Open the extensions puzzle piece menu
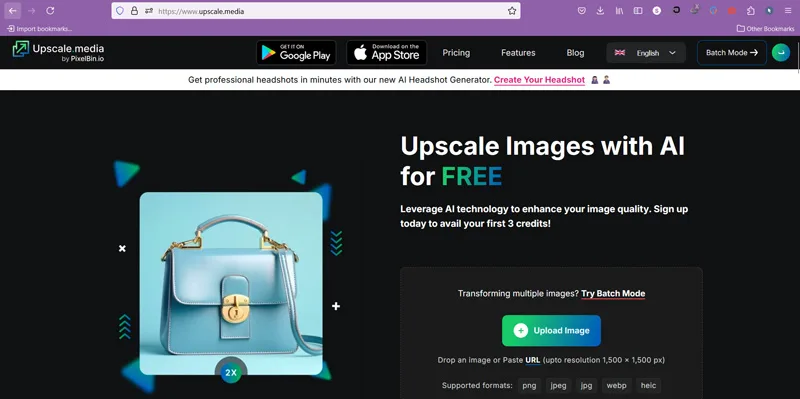The image size is (800, 399). pos(751,11)
